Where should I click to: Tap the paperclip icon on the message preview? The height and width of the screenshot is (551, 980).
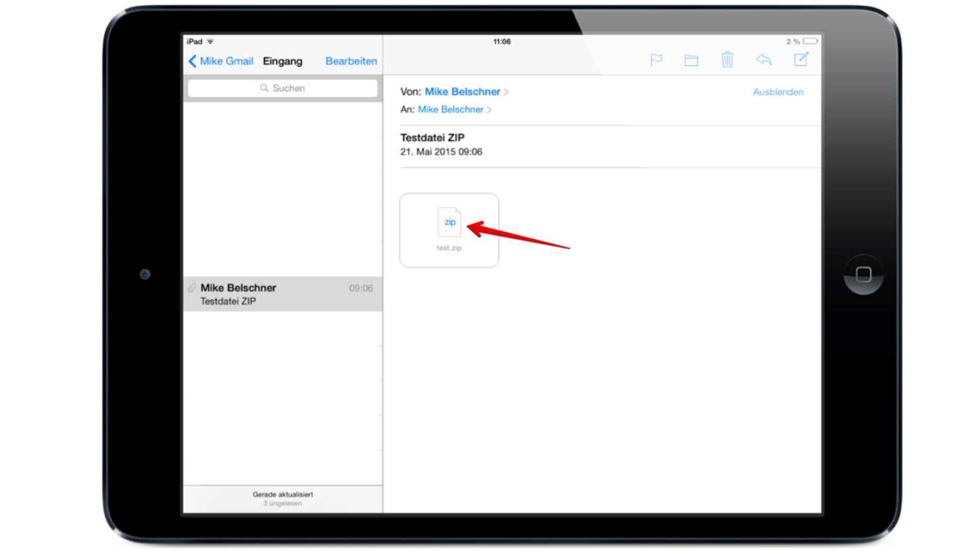coord(192,288)
